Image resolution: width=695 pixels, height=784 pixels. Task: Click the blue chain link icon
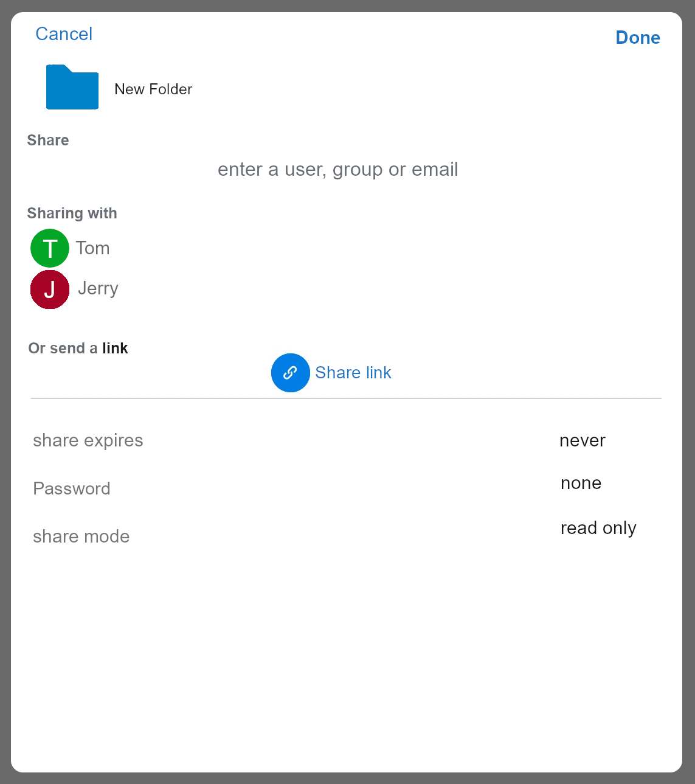291,373
